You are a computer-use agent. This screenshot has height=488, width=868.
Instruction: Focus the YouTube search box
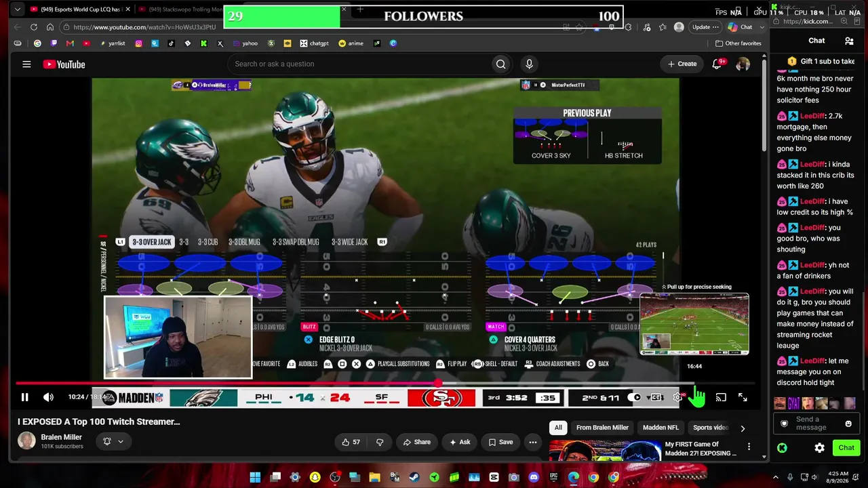pyautogui.click(x=359, y=64)
